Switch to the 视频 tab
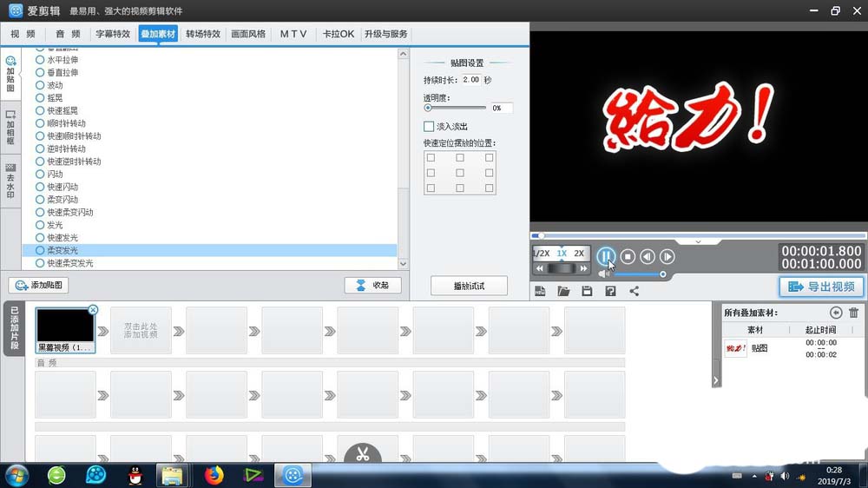The width and height of the screenshot is (868, 488). (23, 34)
